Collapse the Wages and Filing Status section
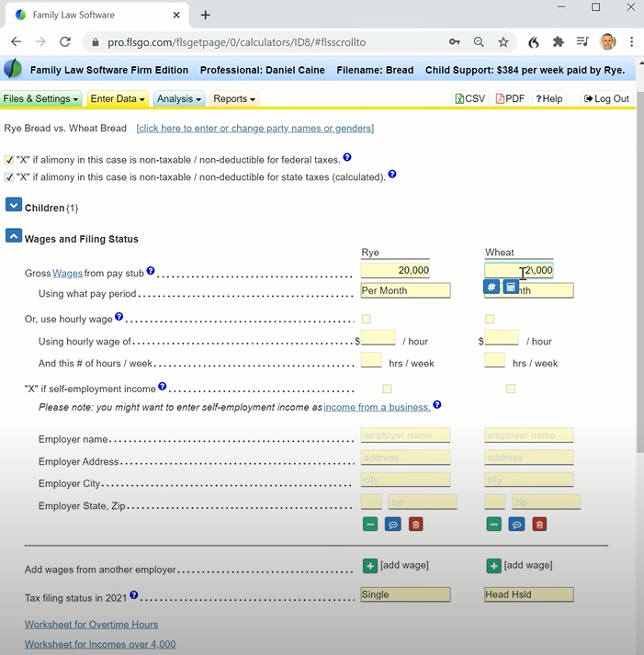The image size is (644, 655). [14, 236]
